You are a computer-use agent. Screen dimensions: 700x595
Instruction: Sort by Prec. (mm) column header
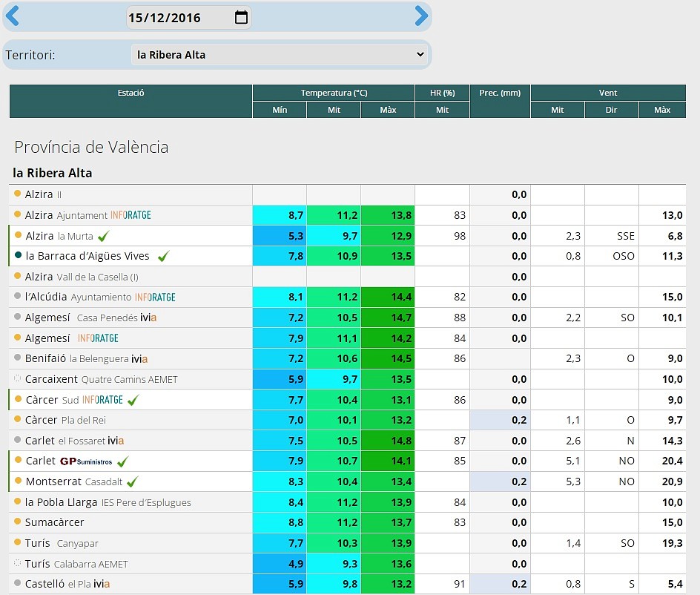pos(500,101)
